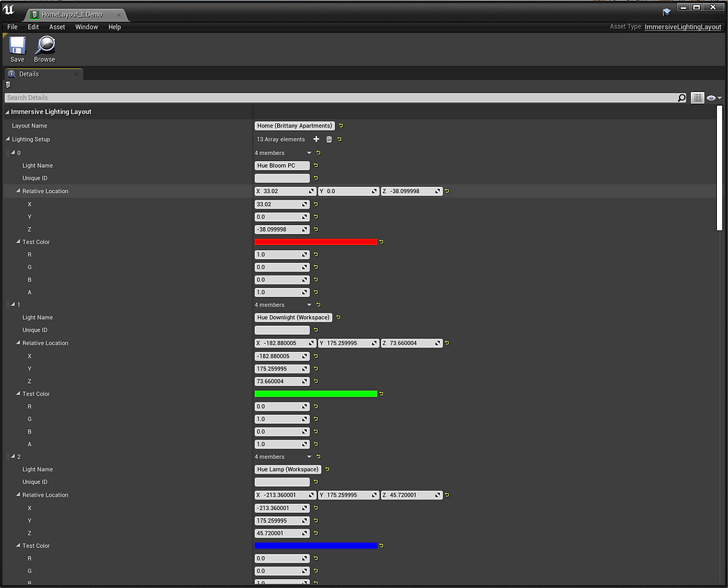Collapse the Immersive Lighting Layout root section

[x=6, y=111]
